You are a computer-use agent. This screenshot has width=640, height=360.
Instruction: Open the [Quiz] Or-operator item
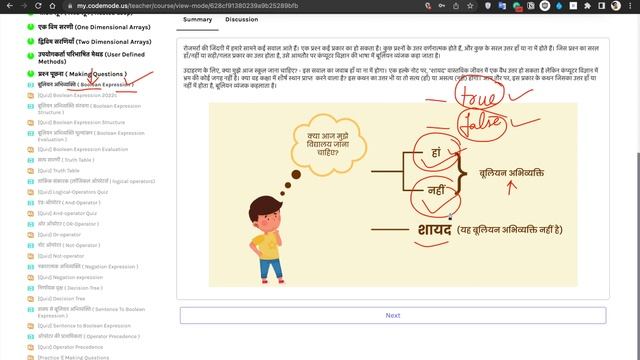point(60,235)
